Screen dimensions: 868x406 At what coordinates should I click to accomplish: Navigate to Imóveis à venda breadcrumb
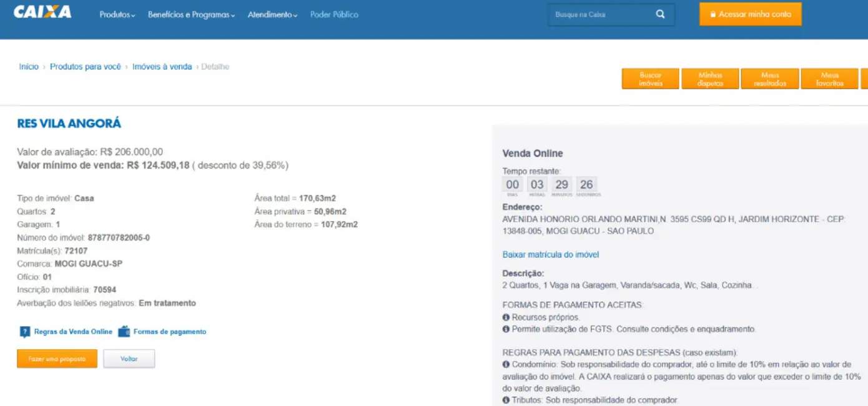[x=162, y=67]
